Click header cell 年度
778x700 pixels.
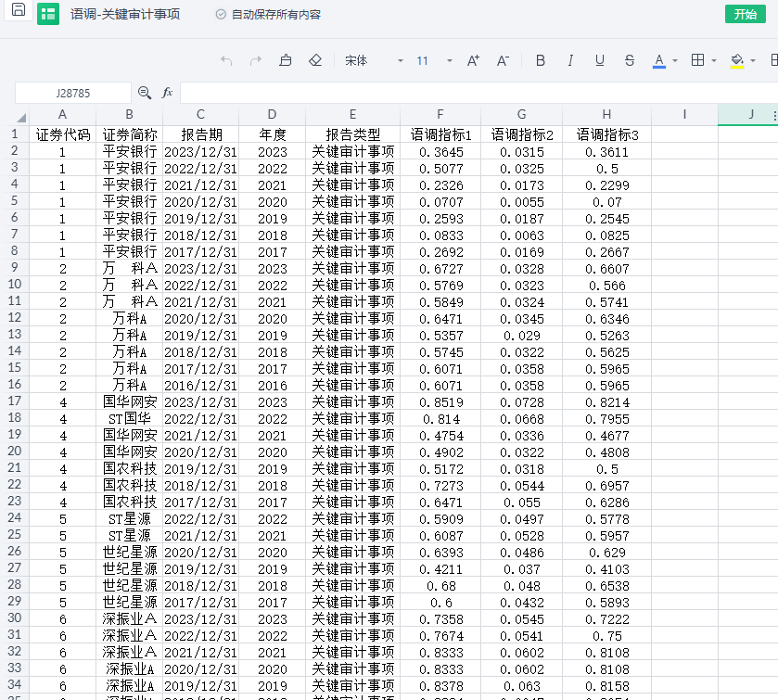[x=272, y=134]
